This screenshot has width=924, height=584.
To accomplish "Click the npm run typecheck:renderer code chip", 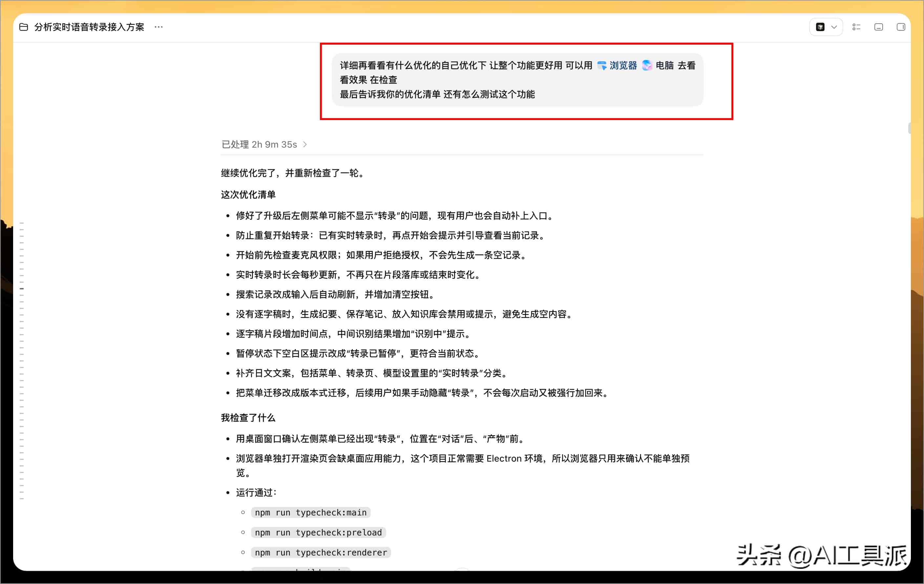I will (321, 553).
